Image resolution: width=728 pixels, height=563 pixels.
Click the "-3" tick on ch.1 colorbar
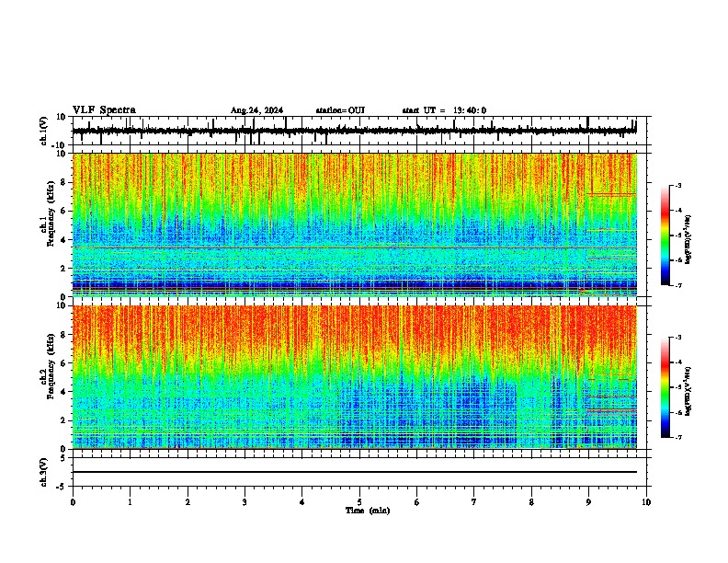[x=677, y=186]
